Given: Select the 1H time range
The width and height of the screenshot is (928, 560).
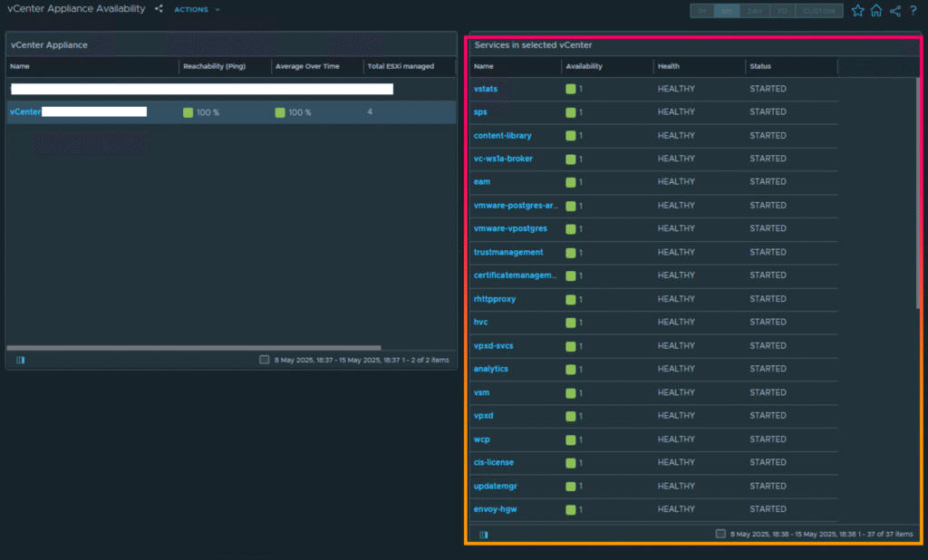Looking at the screenshot, I should point(702,11).
